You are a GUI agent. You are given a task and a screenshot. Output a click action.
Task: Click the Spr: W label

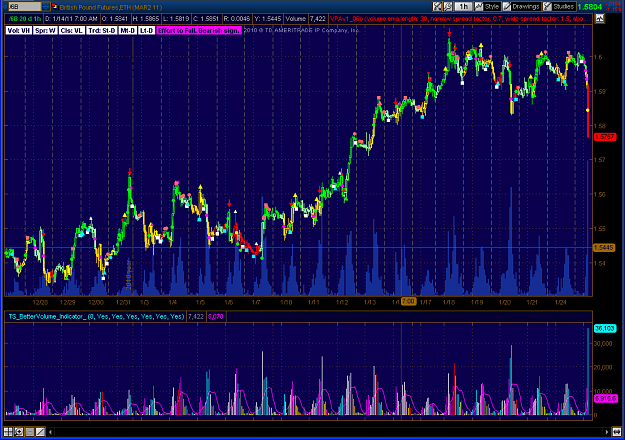point(45,30)
